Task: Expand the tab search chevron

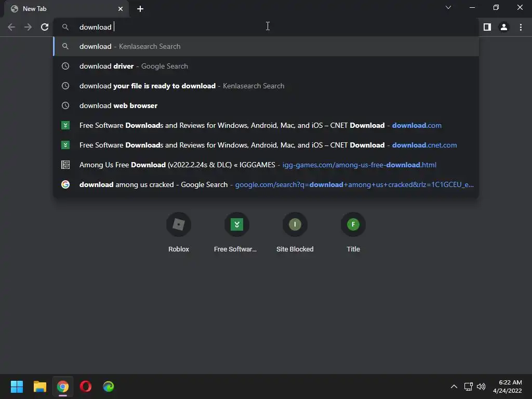Action: tap(448, 7)
